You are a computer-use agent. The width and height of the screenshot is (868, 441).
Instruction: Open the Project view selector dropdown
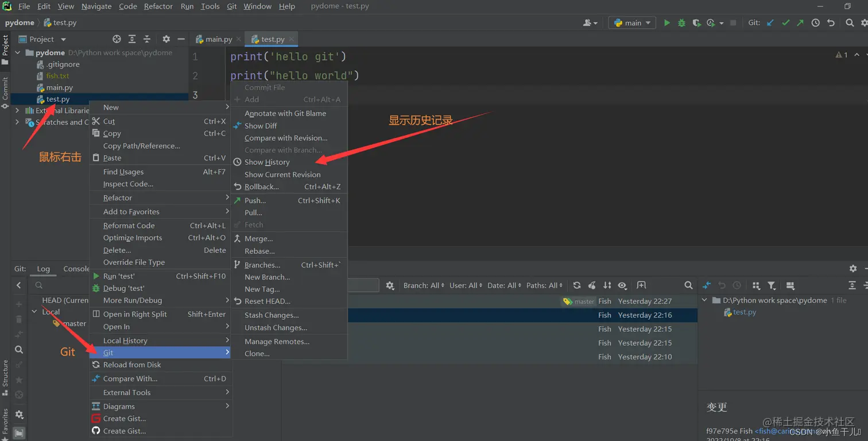[x=42, y=39]
